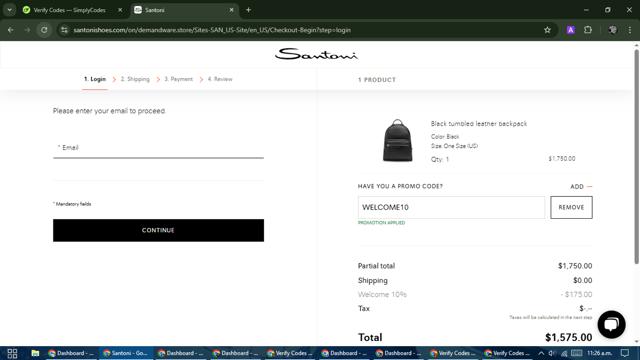The width and height of the screenshot is (640, 360).
Task: Switch to the Verify Codes — SimplyCodes tab
Action: pyautogui.click(x=69, y=10)
